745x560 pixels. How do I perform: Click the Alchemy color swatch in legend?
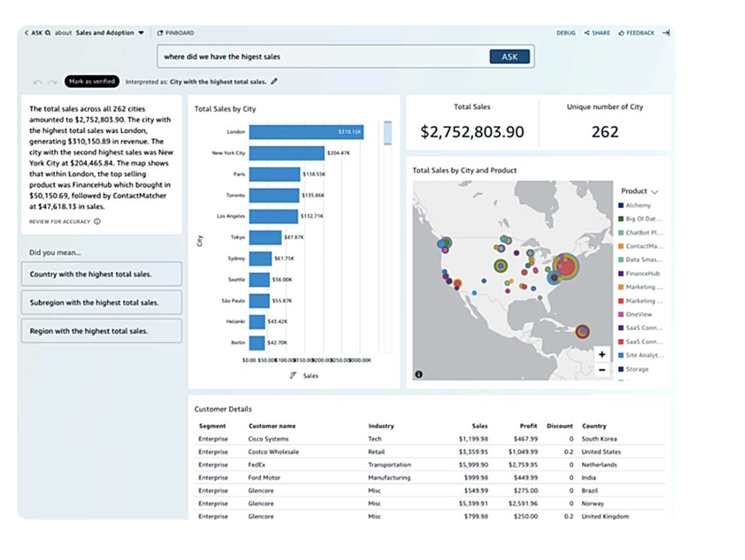pos(621,205)
